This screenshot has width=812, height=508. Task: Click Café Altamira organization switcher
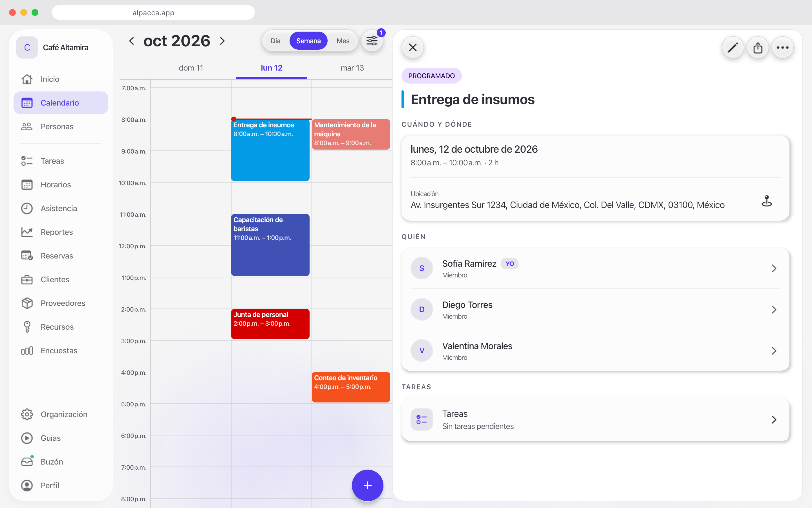point(61,47)
